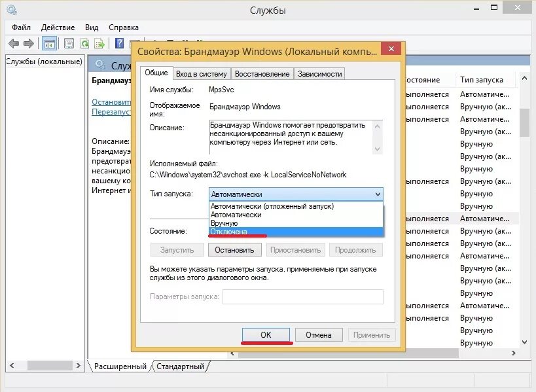The image size is (536, 392).
Task: Click the svchost.exe executable path text
Action: pos(248,175)
